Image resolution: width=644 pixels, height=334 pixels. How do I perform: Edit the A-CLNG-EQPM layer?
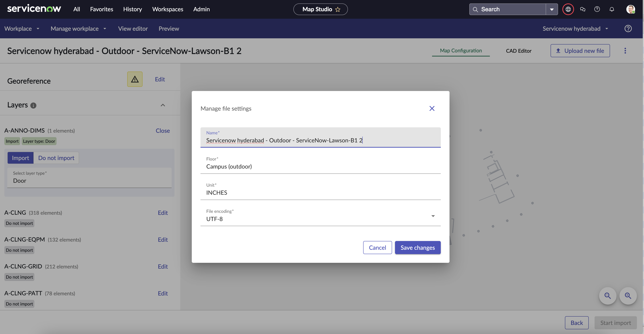tap(163, 240)
